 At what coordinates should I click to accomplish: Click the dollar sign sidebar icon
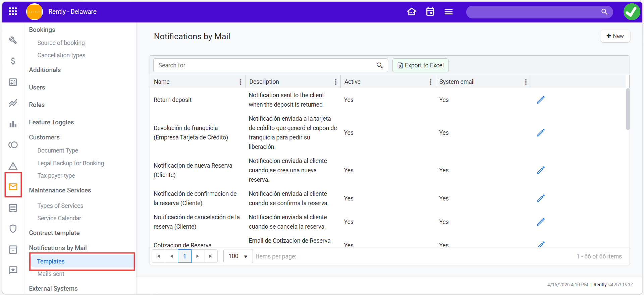(x=13, y=61)
